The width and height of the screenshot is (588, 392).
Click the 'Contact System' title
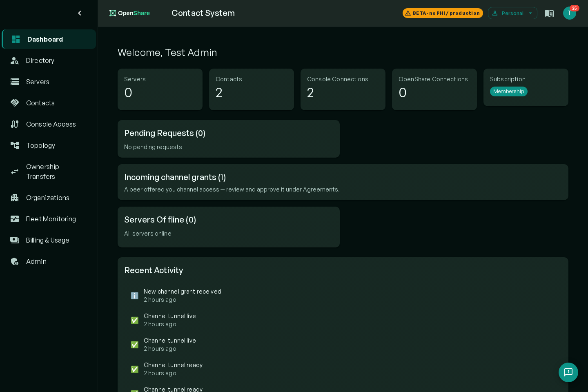tap(203, 13)
